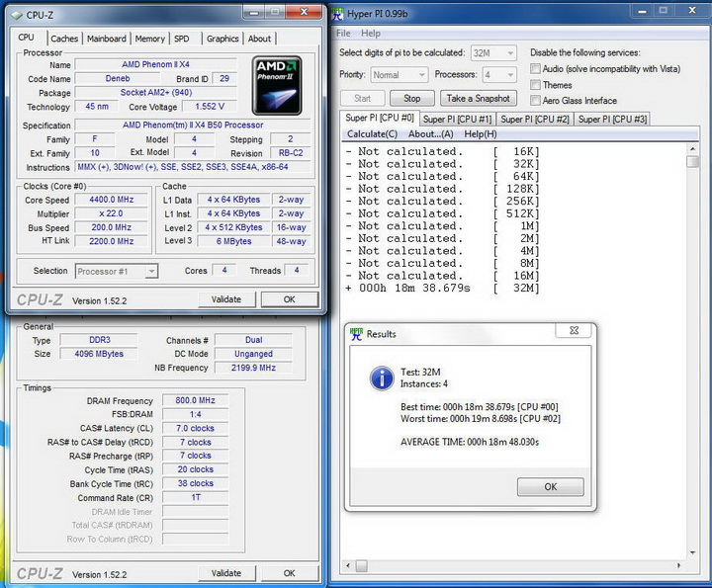Click the horizontal scrollbar left arrow
The width and height of the screenshot is (712, 588).
pyautogui.click(x=348, y=566)
